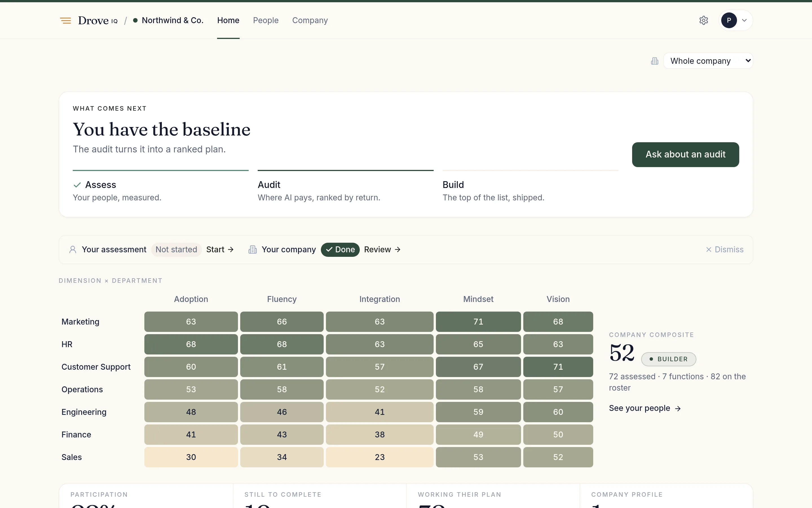The image size is (812, 508).
Task: Click the Sales Integration cell 23
Action: 379,457
